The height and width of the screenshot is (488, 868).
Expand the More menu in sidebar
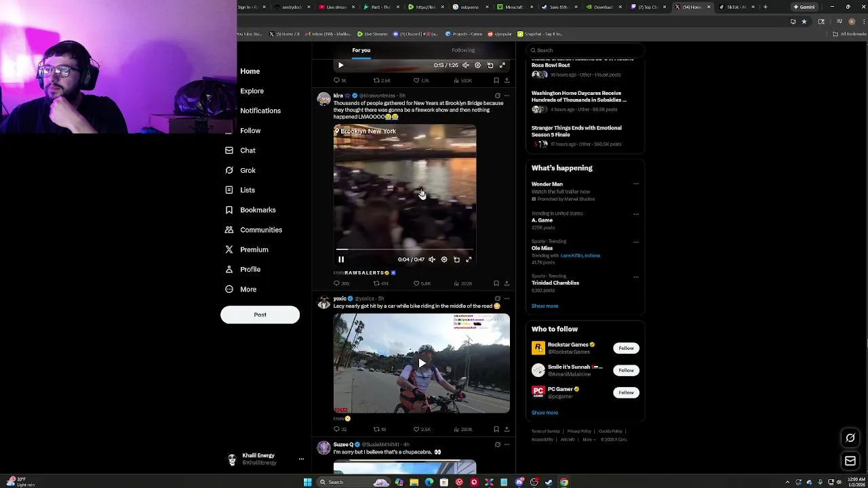(241, 289)
